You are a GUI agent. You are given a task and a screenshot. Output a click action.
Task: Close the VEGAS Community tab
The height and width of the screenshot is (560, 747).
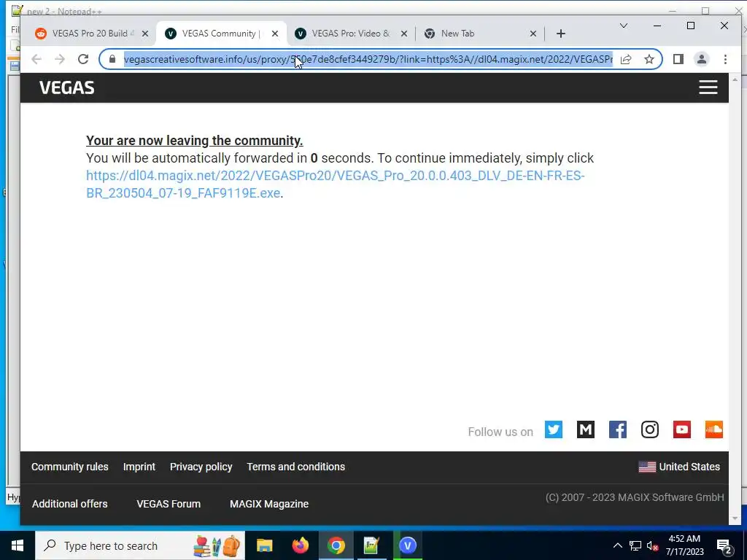[275, 34]
